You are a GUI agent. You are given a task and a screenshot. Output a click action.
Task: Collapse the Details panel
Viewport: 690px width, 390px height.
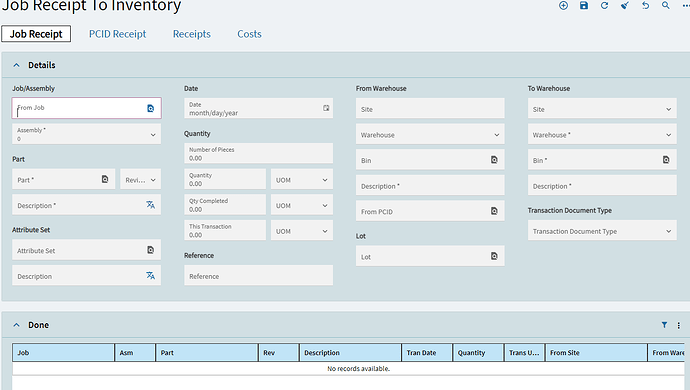point(16,65)
